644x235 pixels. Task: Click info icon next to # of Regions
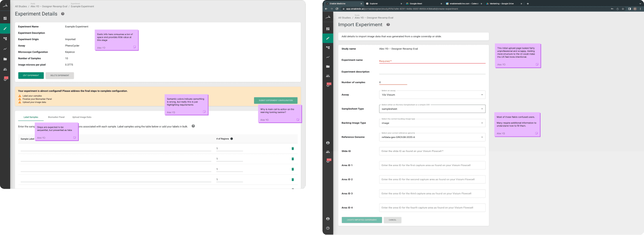coord(231,139)
